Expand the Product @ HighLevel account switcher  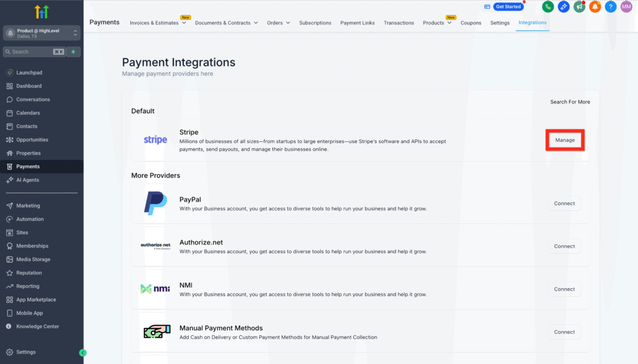tap(42, 33)
